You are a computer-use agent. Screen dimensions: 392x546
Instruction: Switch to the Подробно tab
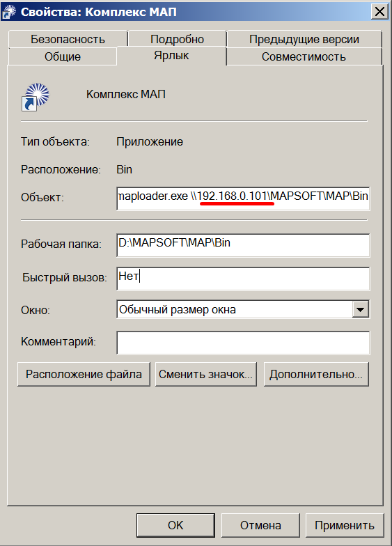(x=177, y=39)
